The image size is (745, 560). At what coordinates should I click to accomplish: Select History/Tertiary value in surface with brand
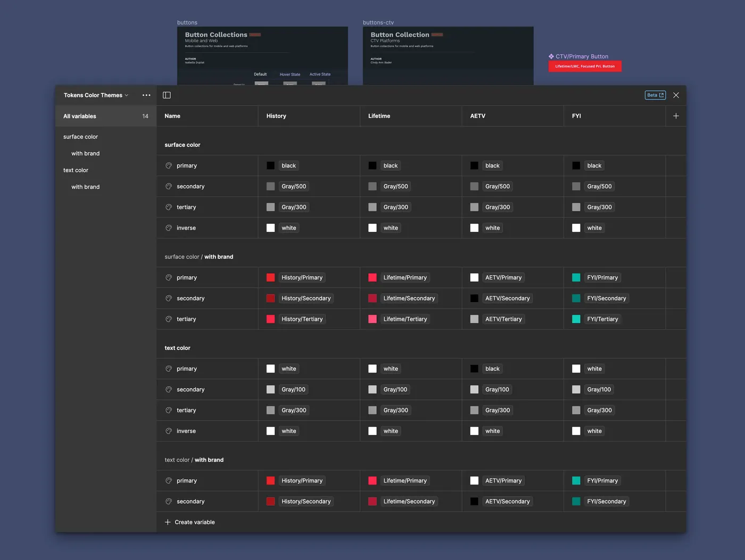302,319
